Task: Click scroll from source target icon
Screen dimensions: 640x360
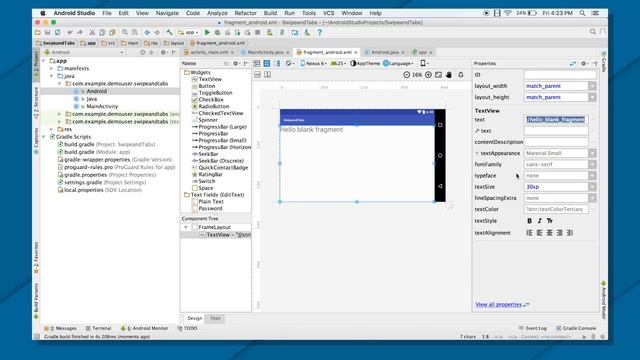Action: [x=142, y=52]
